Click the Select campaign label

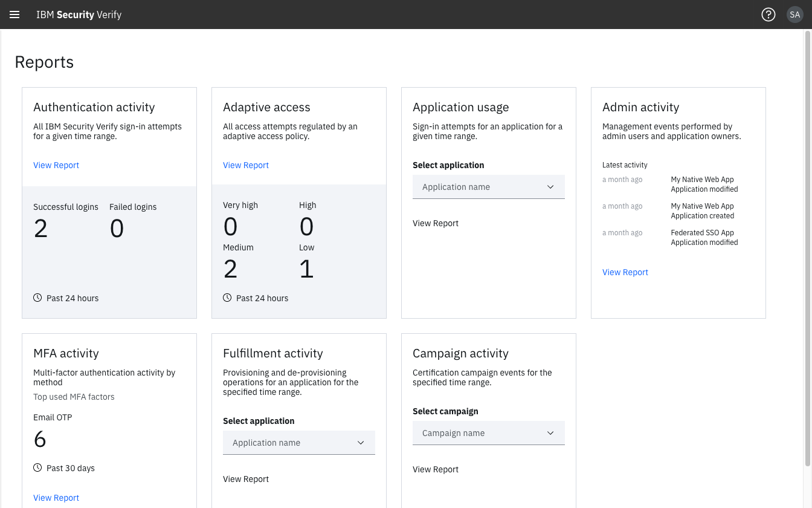445,411
